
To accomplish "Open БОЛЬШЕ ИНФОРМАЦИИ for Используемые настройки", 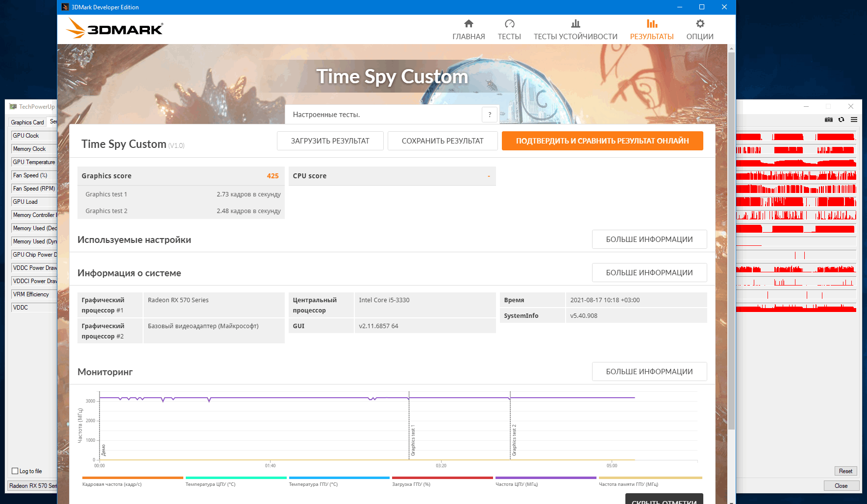I will pyautogui.click(x=649, y=240).
